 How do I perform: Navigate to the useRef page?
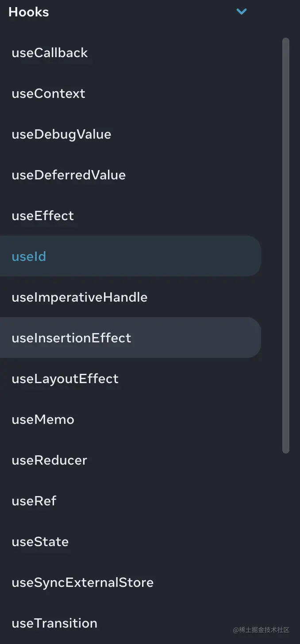(34, 501)
